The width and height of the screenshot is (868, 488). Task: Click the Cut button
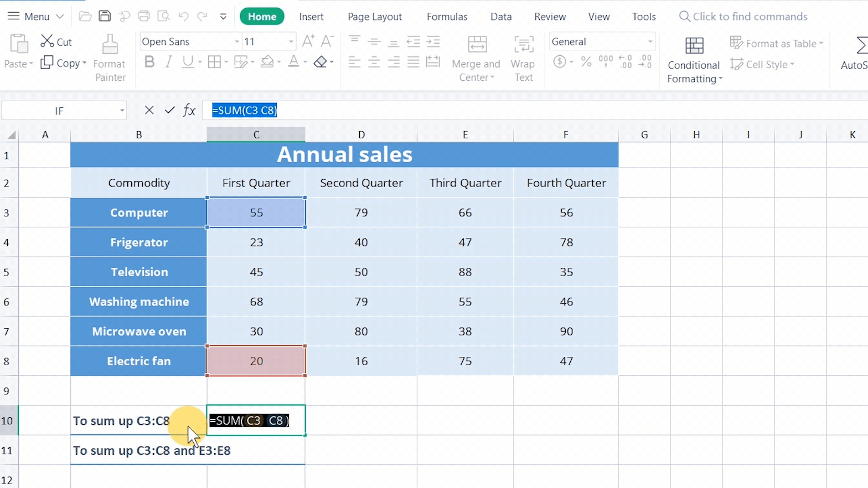click(x=56, y=41)
